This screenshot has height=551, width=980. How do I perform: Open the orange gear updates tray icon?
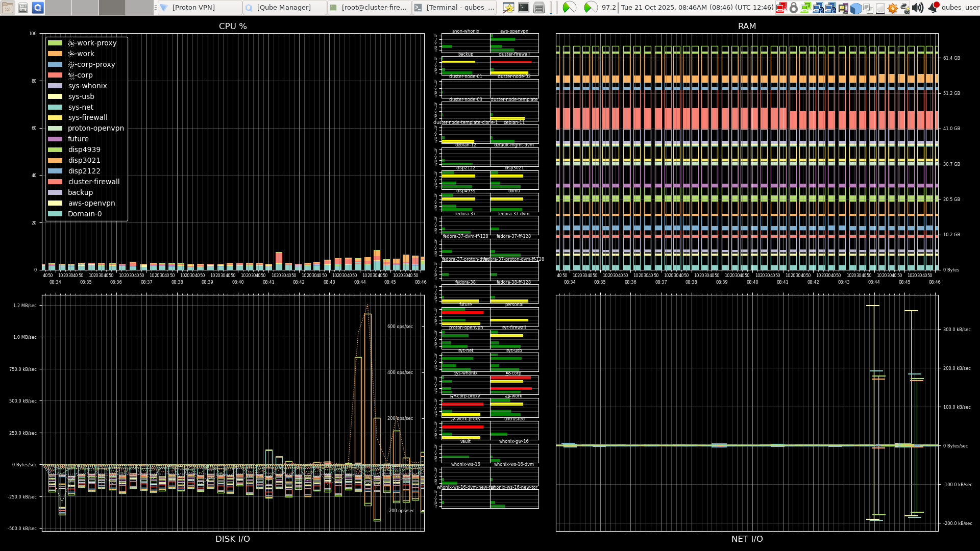click(893, 8)
